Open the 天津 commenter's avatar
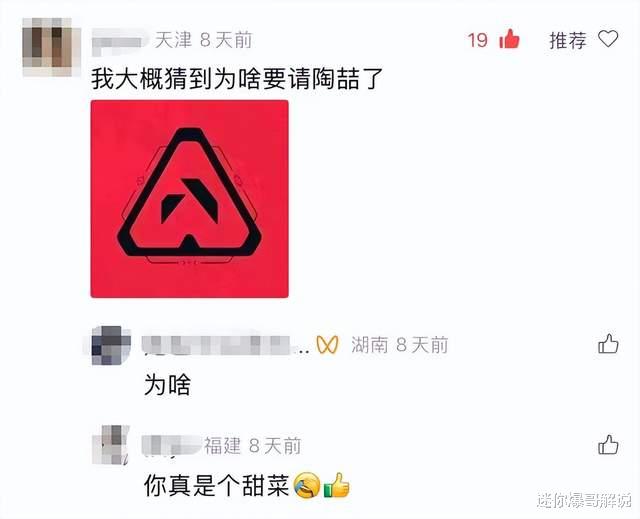The width and height of the screenshot is (640, 519). pos(51,47)
